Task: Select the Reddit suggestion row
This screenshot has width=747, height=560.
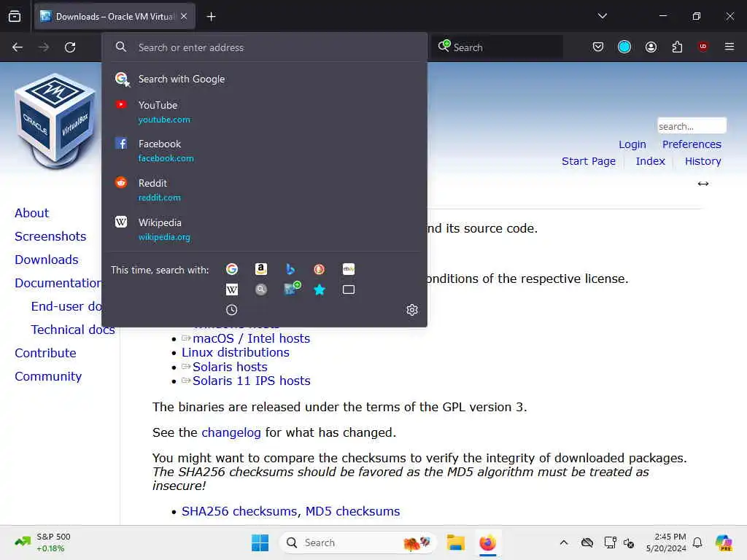Action: pos(264,190)
